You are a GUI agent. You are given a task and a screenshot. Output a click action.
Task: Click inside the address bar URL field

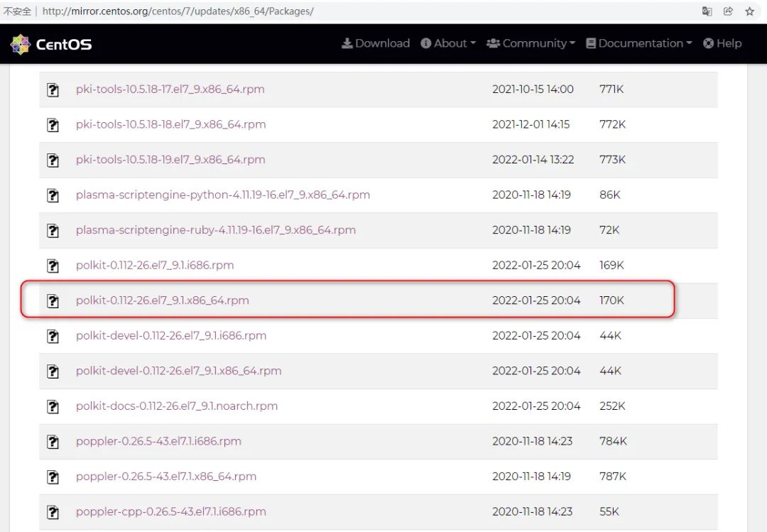click(x=213, y=11)
